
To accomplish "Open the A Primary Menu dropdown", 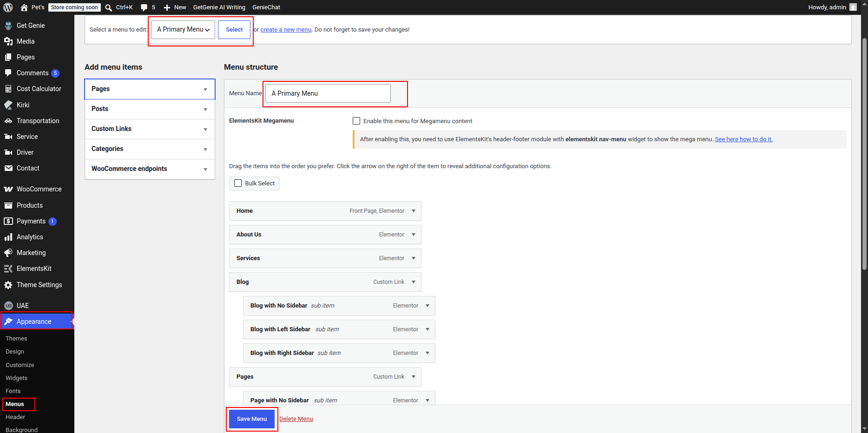I will pyautogui.click(x=183, y=29).
